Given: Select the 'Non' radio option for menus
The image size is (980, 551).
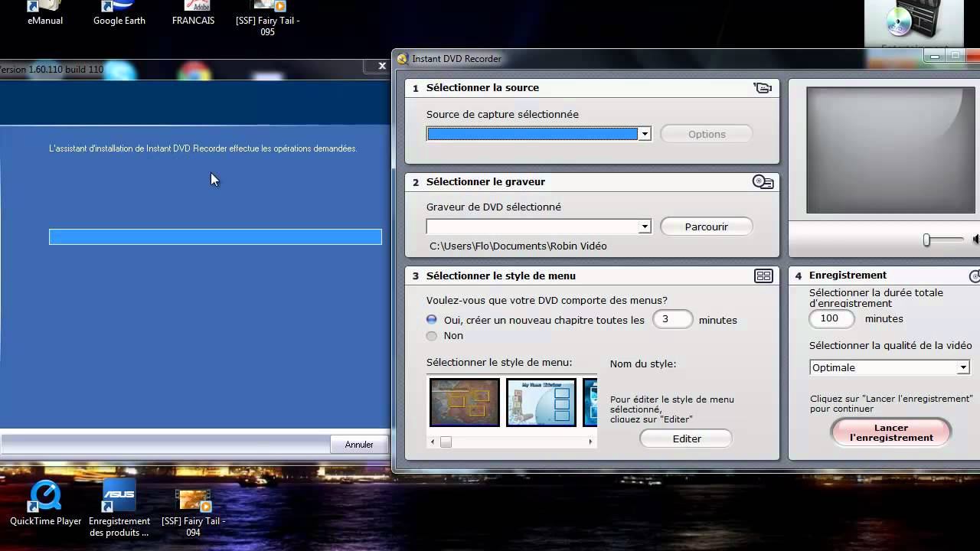Looking at the screenshot, I should coord(432,336).
